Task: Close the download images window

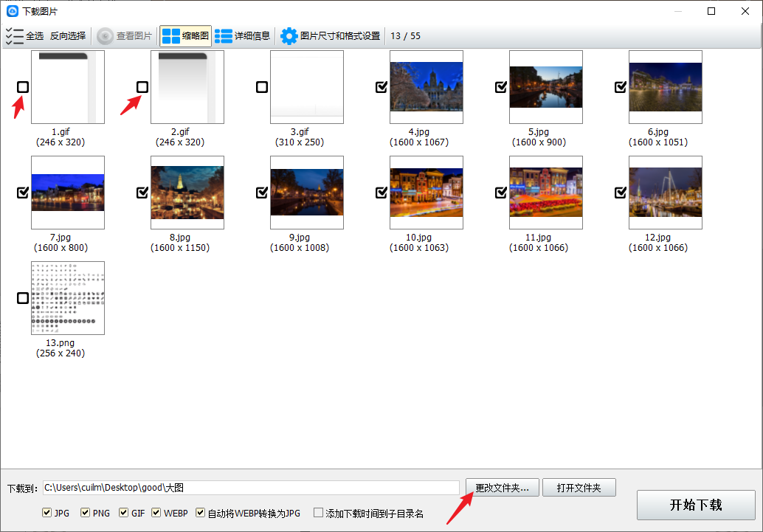Action: [745, 11]
